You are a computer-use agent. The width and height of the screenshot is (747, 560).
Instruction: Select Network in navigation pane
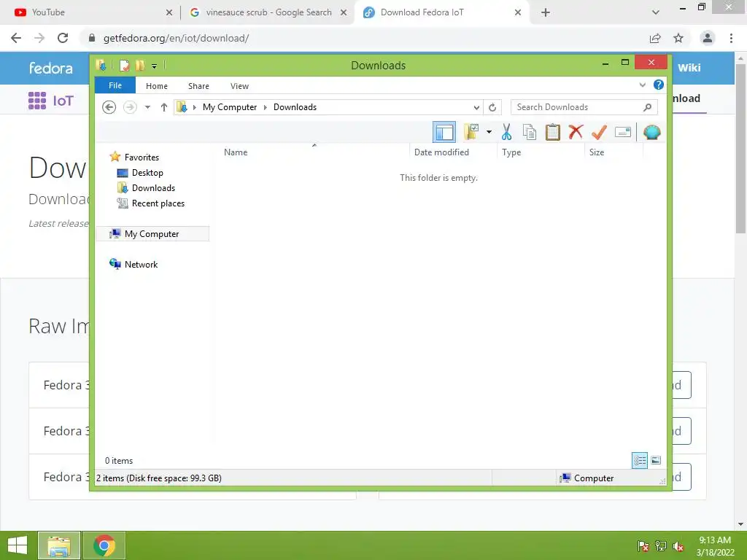pos(141,264)
